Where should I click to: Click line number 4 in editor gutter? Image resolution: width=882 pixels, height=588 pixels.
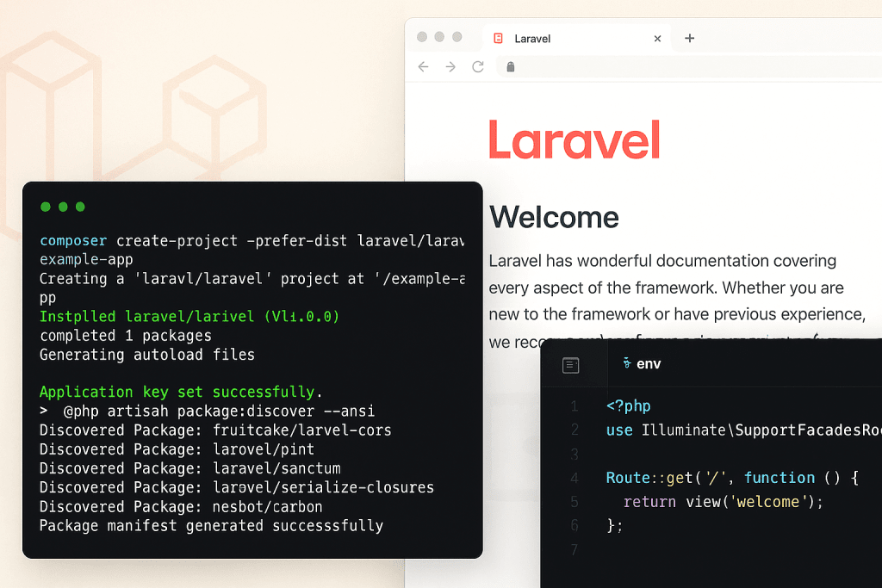(575, 478)
